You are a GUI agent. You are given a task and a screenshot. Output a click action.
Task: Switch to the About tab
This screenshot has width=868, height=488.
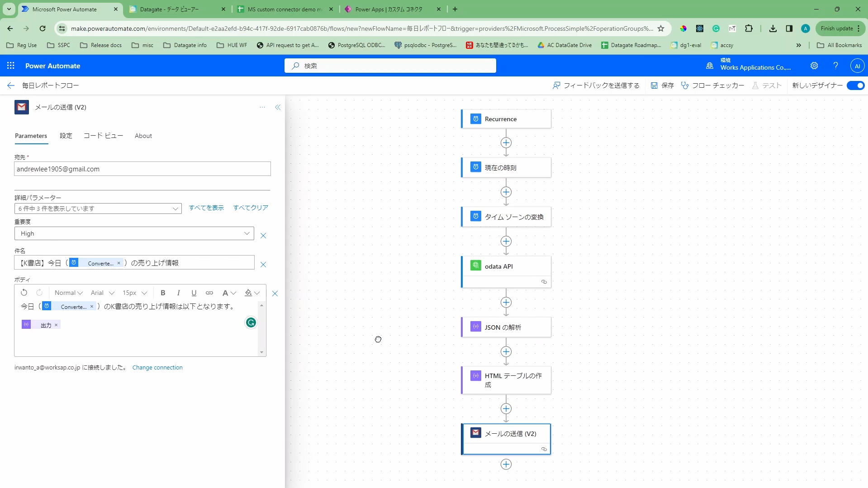click(x=143, y=136)
